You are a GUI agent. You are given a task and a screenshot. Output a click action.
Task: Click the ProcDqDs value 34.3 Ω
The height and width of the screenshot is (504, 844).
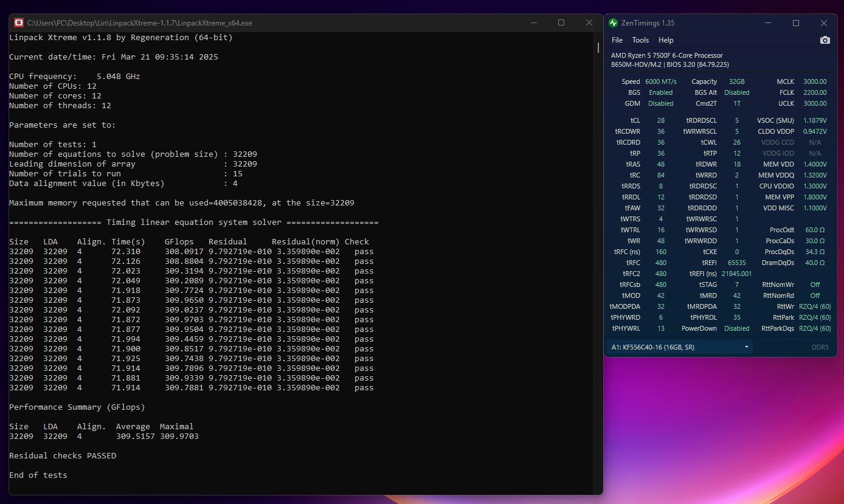coord(815,252)
